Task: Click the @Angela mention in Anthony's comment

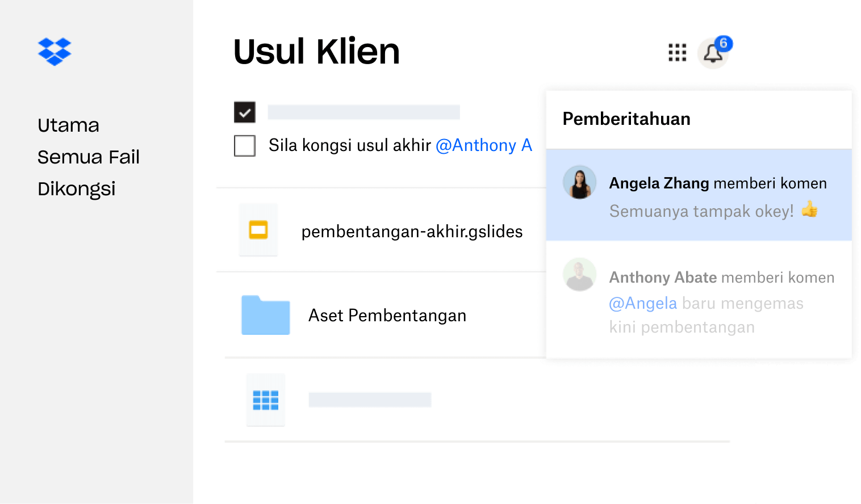Action: [x=643, y=303]
